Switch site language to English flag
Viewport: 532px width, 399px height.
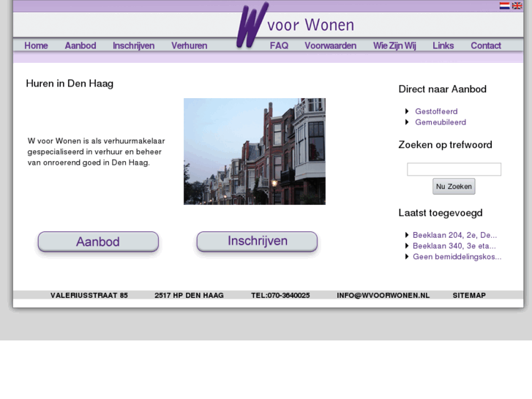pos(517,6)
